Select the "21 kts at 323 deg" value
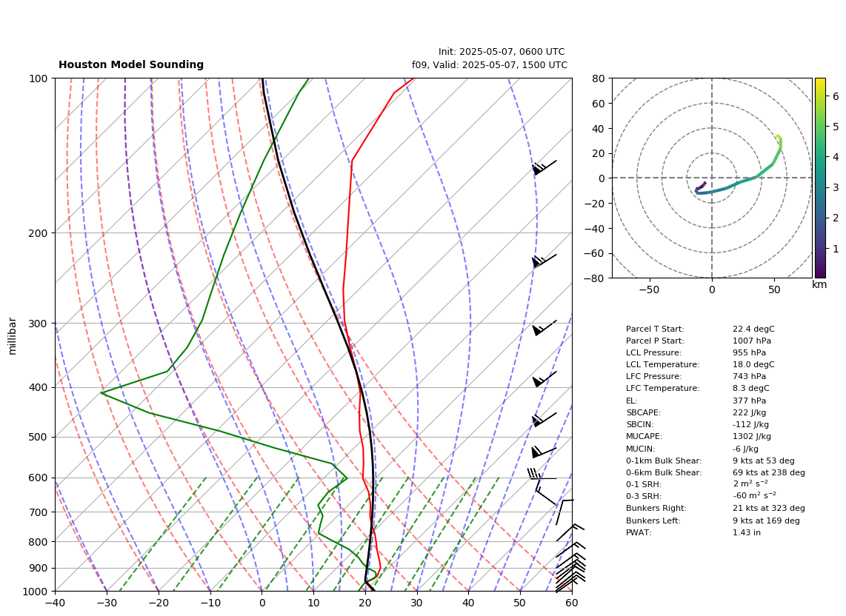846x616 pixels. coord(769,508)
